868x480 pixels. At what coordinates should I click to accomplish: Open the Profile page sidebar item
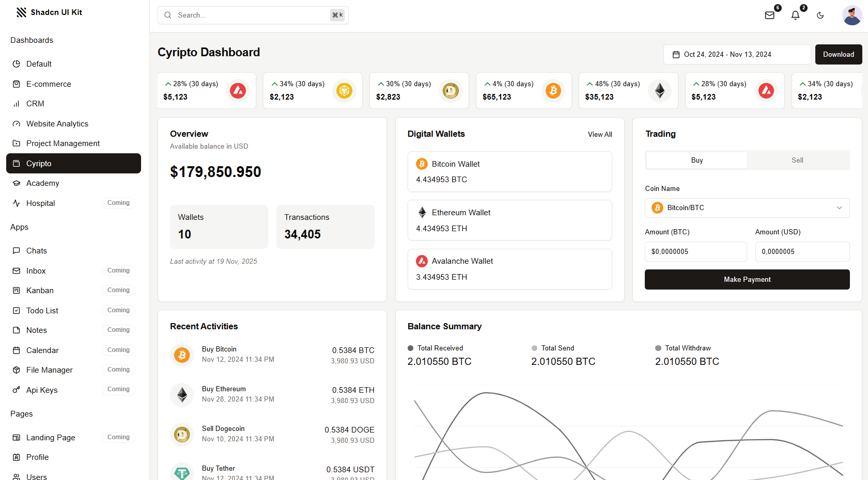pos(73,457)
